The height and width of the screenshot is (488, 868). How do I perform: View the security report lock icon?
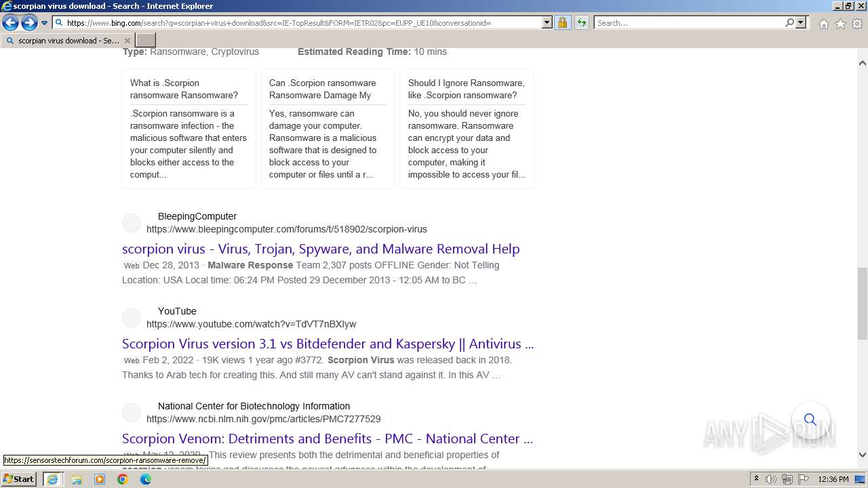[x=562, y=22]
